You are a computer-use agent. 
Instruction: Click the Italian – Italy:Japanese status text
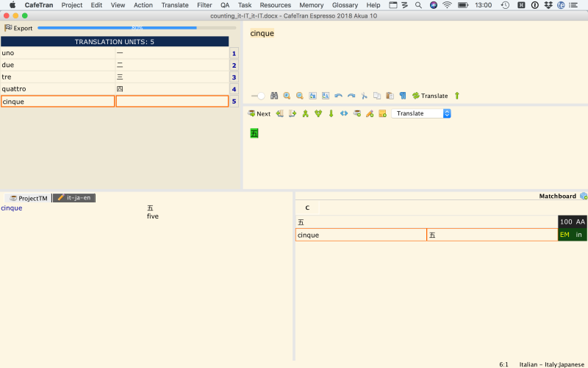pos(552,364)
